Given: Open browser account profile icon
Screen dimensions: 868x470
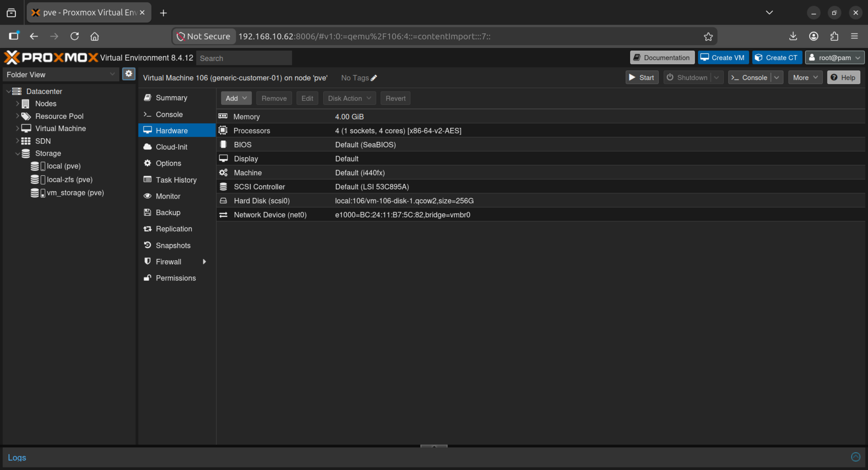Looking at the screenshot, I should point(814,36).
